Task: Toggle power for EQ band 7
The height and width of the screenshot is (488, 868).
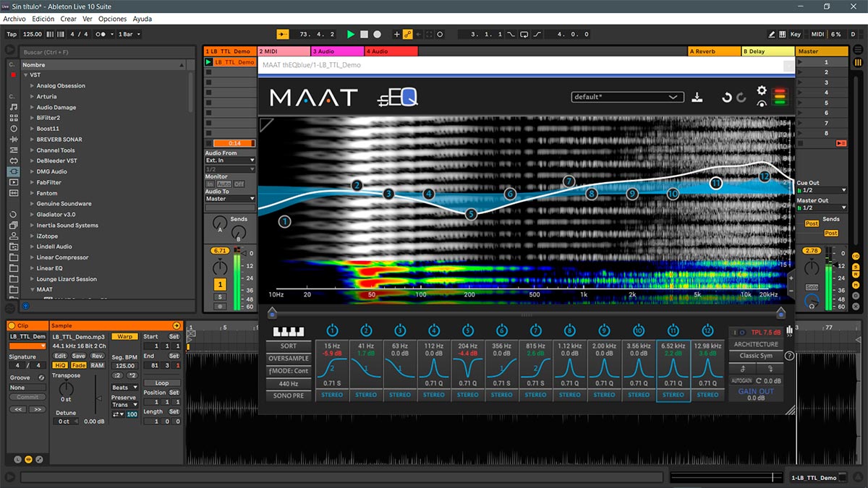Action: pyautogui.click(x=536, y=330)
